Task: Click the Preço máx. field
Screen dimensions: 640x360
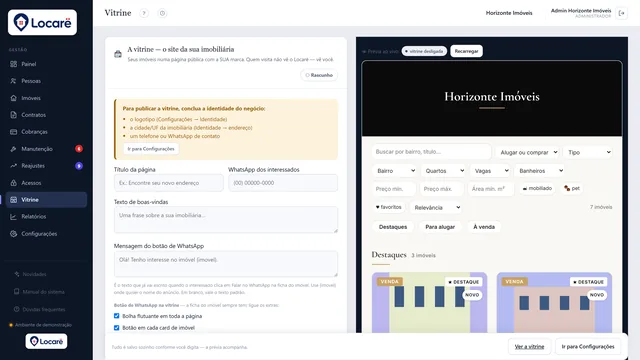Action: point(442,189)
